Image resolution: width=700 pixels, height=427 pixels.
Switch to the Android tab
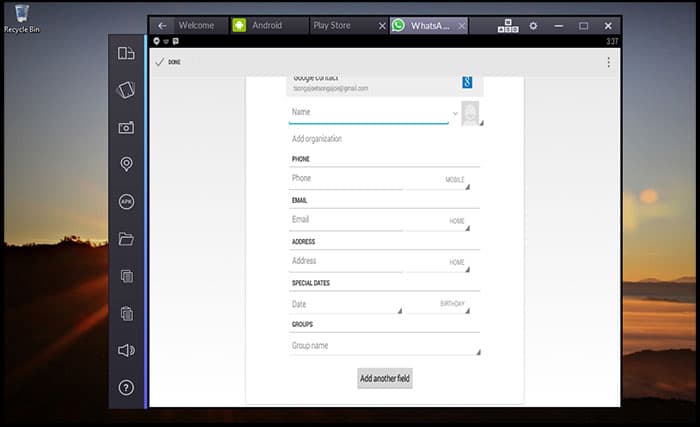tap(267, 25)
